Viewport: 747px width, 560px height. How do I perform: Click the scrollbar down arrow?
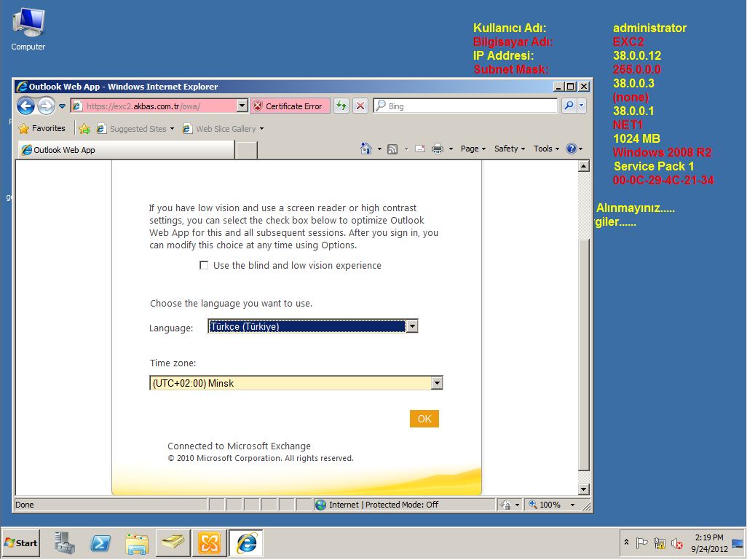pos(584,489)
